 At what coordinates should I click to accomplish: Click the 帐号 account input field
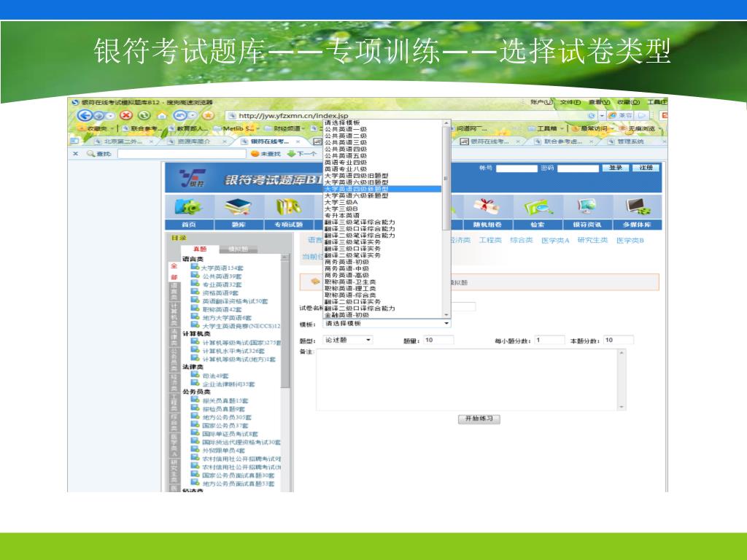516,168
